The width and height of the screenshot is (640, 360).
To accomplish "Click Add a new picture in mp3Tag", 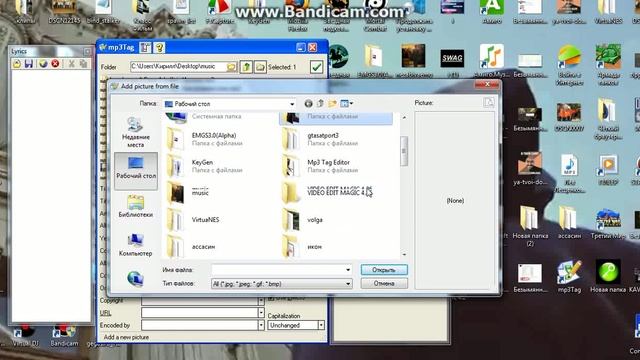I will tap(127, 337).
